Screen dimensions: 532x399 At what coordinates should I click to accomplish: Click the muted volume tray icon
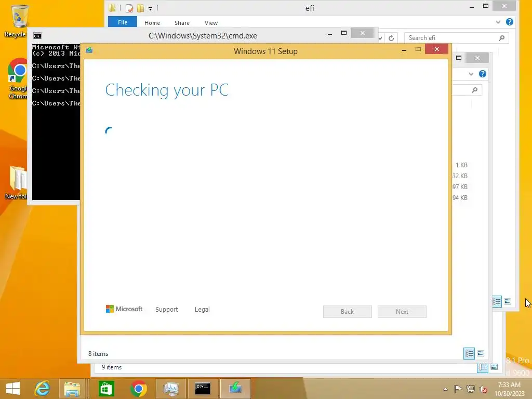483,389
